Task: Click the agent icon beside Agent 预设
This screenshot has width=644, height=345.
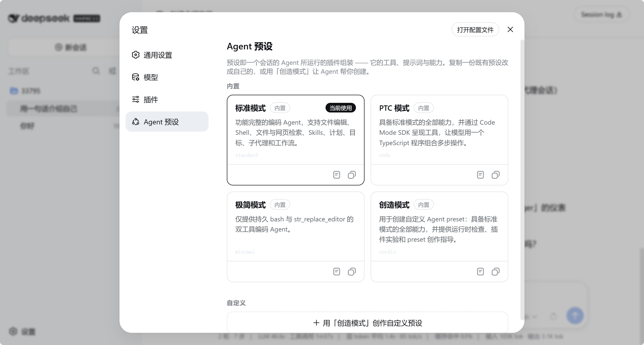Action: click(x=136, y=122)
